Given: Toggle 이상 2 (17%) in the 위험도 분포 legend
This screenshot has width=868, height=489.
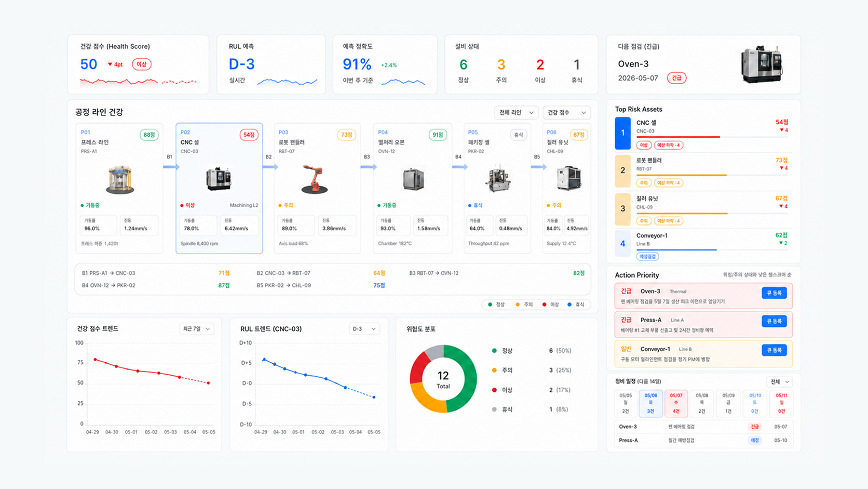Looking at the screenshot, I should point(532,390).
